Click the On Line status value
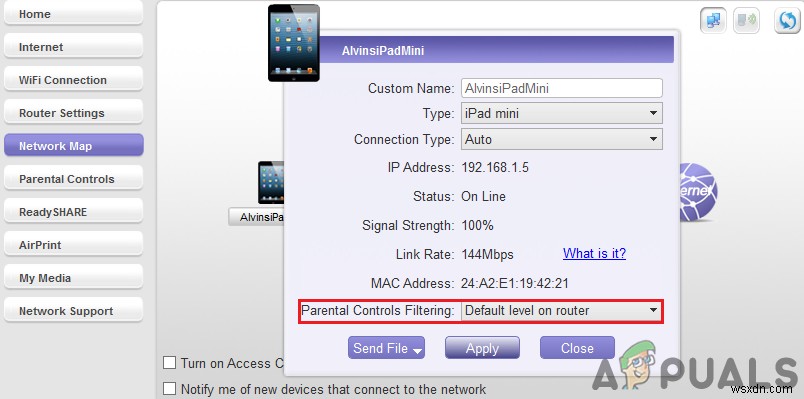The width and height of the screenshot is (804, 399). tap(484, 196)
